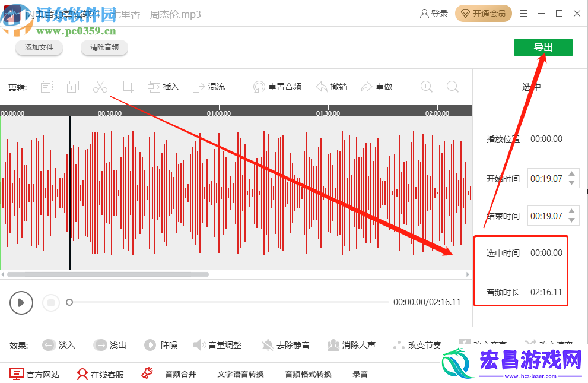Select the crop tool icon
Viewport: 588px width, 383px height.
(128, 87)
